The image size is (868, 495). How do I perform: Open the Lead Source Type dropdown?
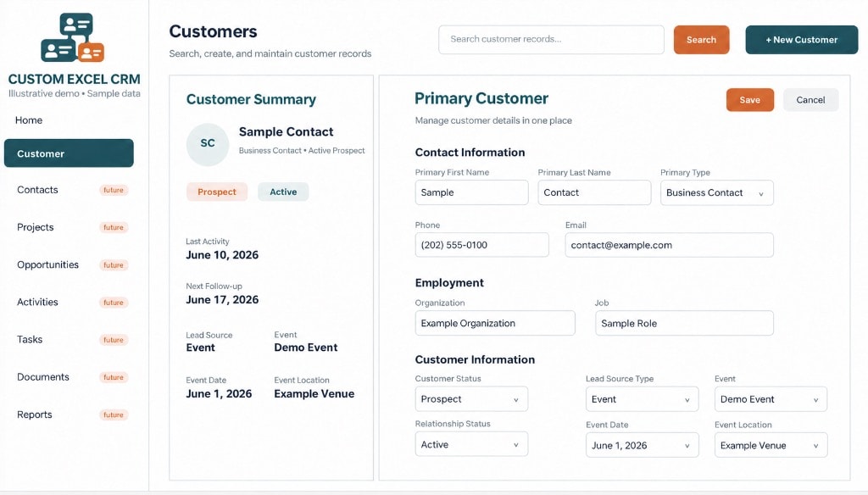[643, 399]
